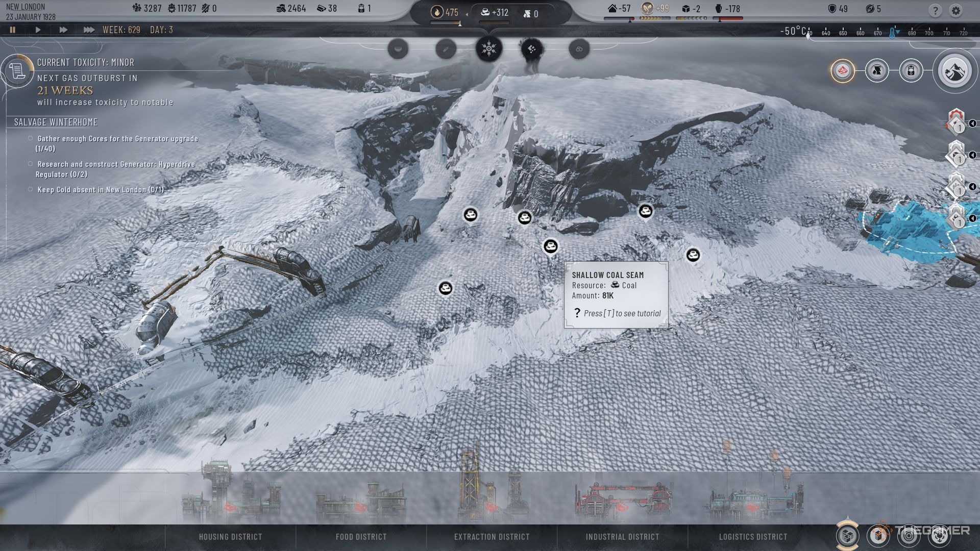980x551 pixels.
Task: Click the rightmost coal deposit marker
Action: [693, 255]
